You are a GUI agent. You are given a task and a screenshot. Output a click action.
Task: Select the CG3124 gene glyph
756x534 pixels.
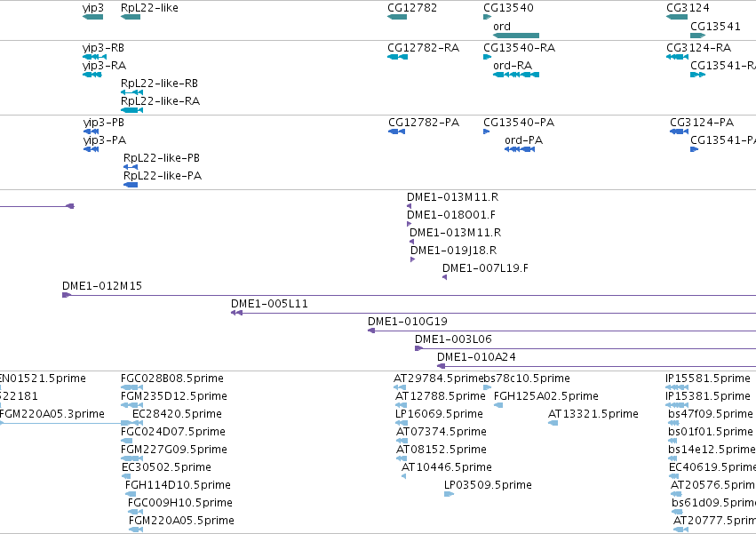click(x=677, y=17)
